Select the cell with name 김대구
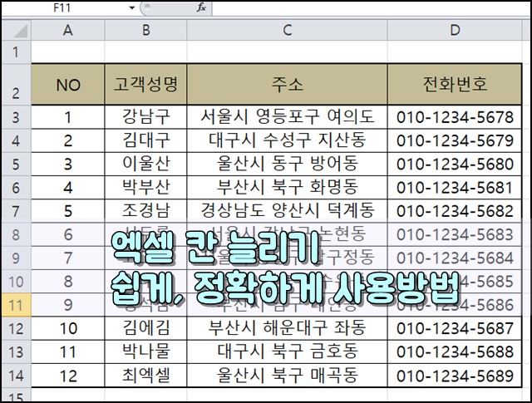Viewport: 532px width, 403px height. pyautogui.click(x=146, y=140)
